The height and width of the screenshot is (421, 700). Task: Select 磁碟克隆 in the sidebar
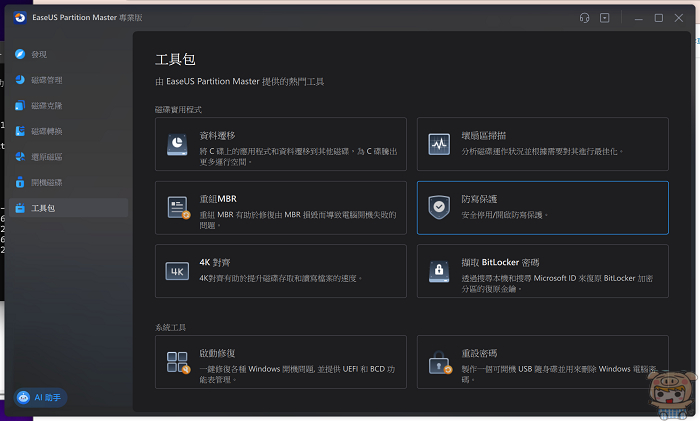[x=46, y=105]
